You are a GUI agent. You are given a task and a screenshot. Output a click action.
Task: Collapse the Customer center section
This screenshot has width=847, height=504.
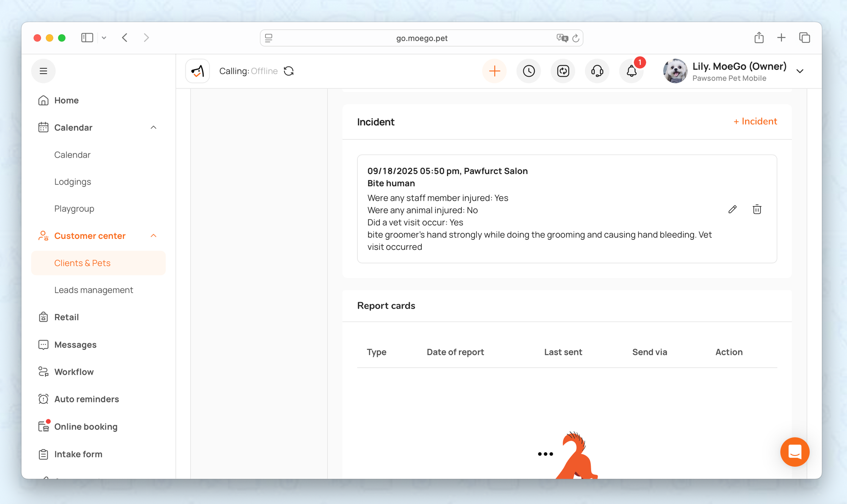click(153, 236)
